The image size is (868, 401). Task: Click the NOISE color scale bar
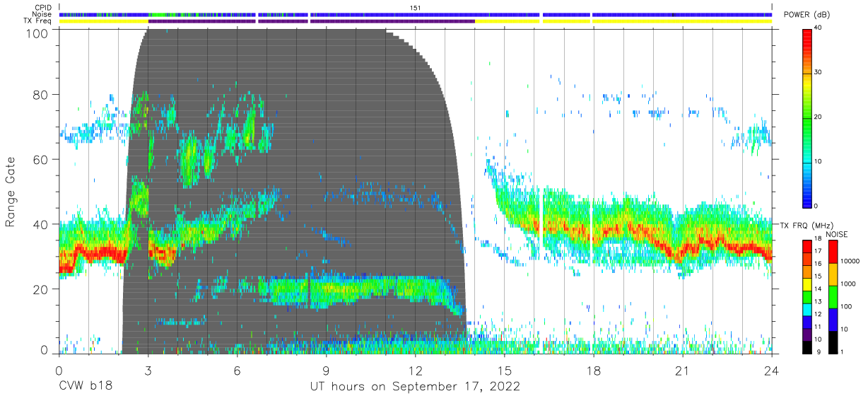click(x=833, y=296)
